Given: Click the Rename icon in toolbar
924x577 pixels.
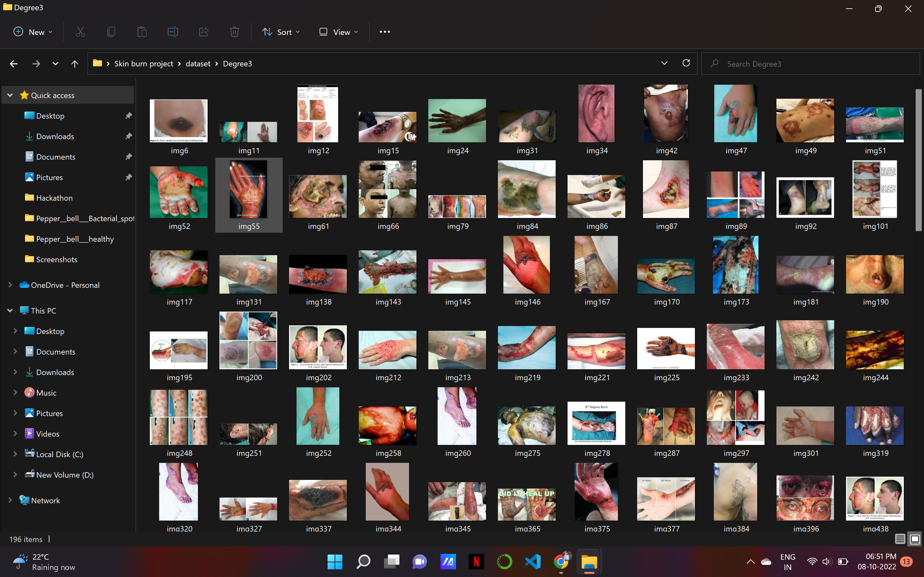Looking at the screenshot, I should [x=173, y=32].
